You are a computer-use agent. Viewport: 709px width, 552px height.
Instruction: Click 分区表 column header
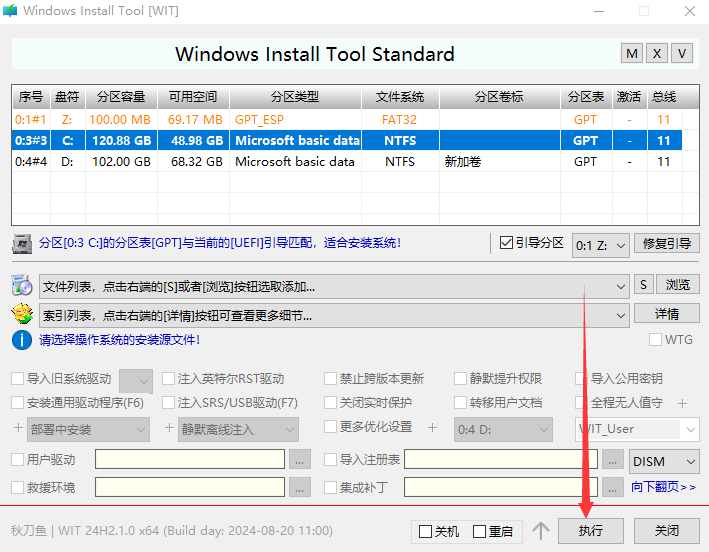tap(586, 97)
